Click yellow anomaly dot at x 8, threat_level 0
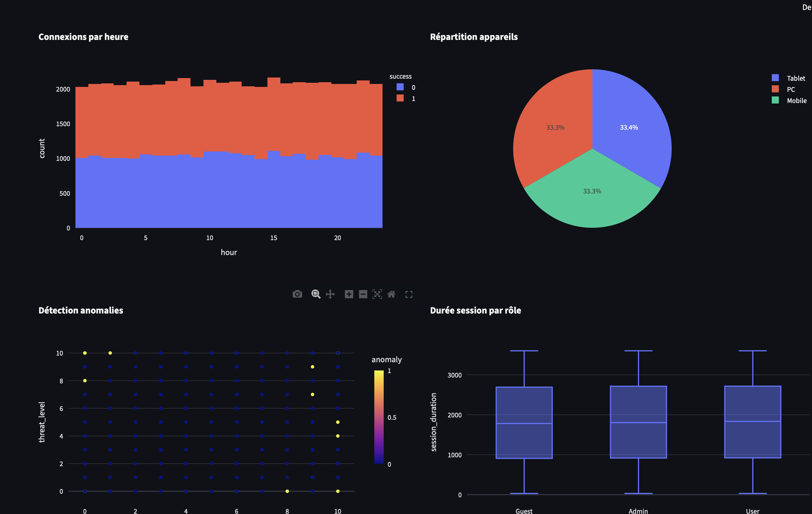The height and width of the screenshot is (514, 812). [287, 491]
